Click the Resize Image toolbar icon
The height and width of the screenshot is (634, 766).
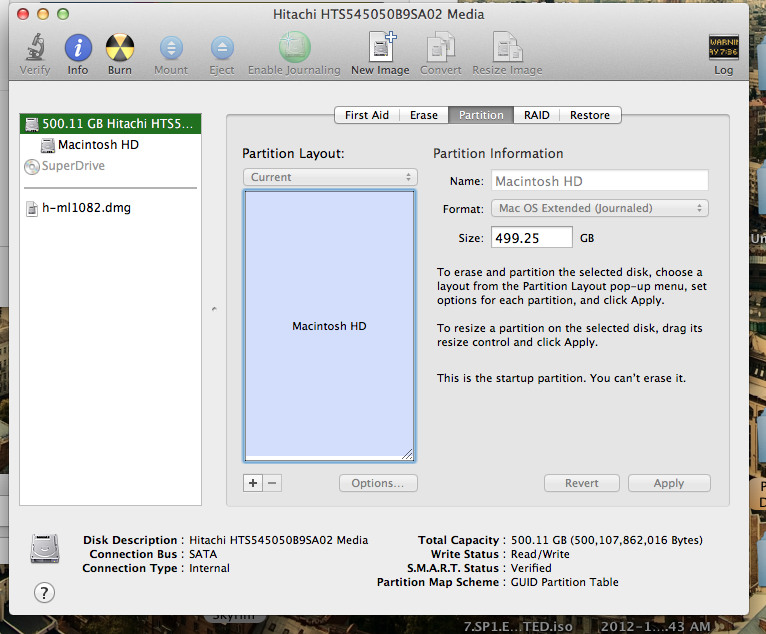point(508,47)
